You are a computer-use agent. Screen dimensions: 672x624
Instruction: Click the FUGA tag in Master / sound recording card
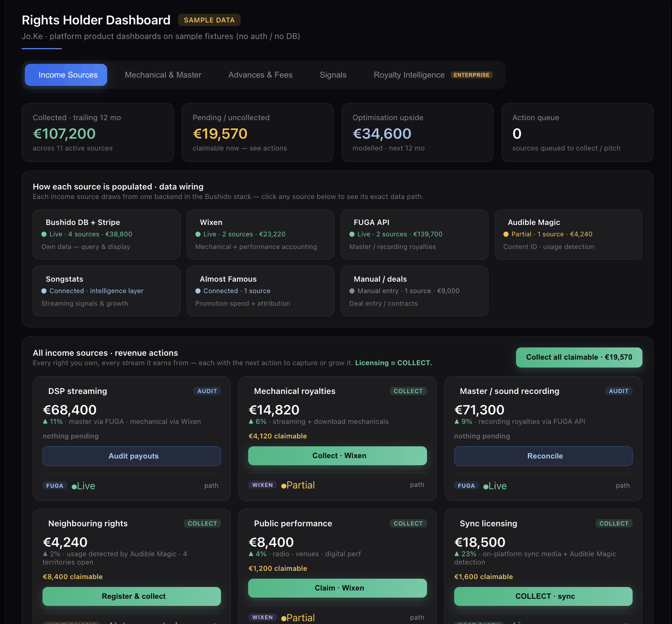pyautogui.click(x=466, y=486)
